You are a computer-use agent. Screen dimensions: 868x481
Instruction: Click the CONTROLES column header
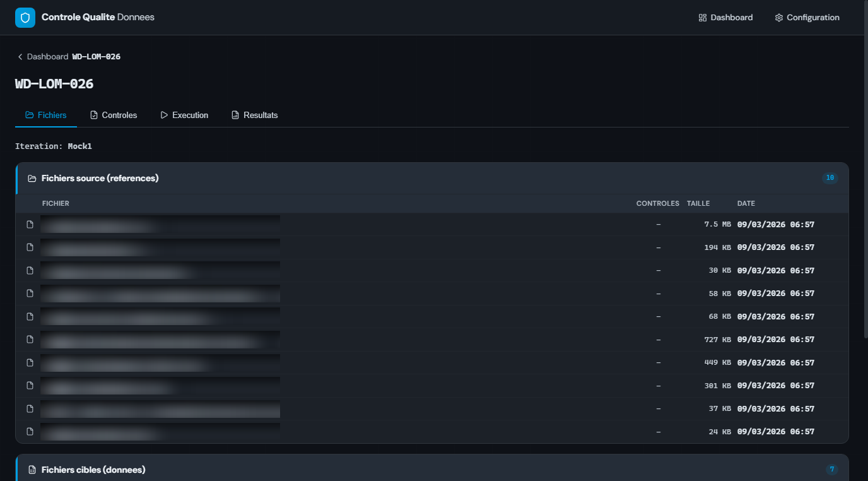coord(658,204)
